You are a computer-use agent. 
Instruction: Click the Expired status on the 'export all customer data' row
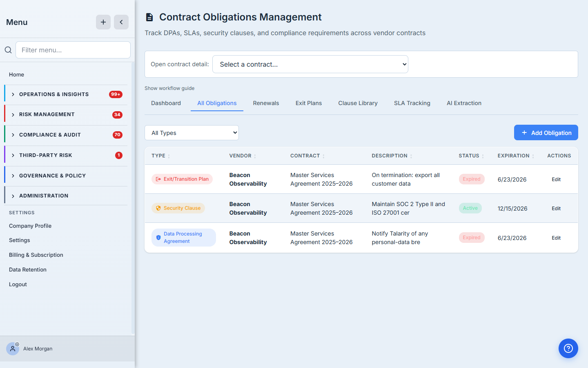472,179
